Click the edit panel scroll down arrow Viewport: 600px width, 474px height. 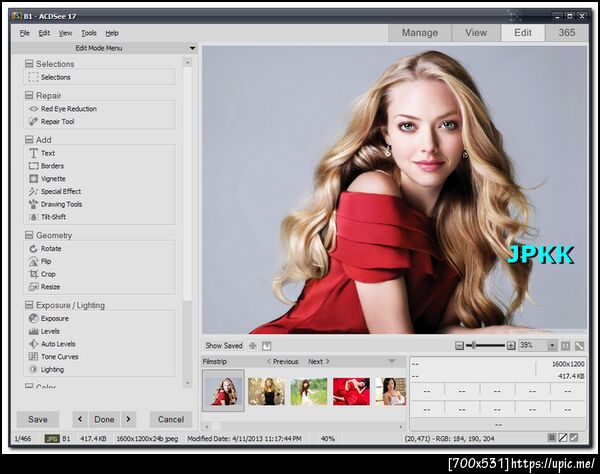point(188,383)
